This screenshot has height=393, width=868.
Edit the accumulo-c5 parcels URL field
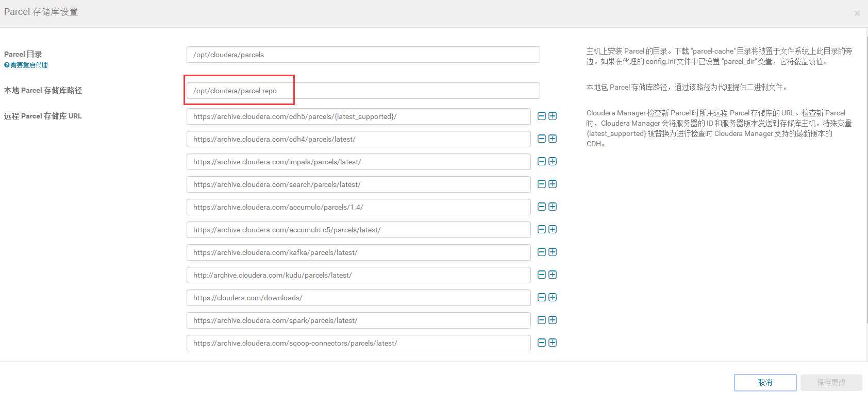(x=359, y=230)
